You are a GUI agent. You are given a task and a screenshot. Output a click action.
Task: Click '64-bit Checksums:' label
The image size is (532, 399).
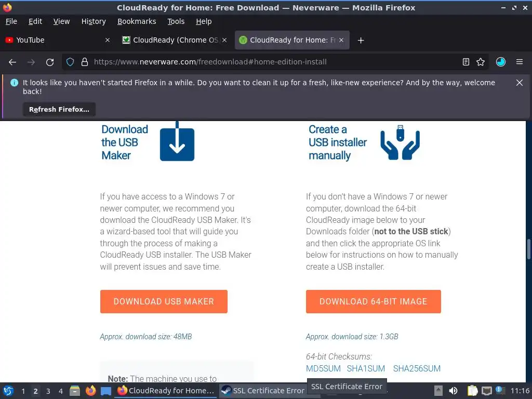[x=339, y=356]
